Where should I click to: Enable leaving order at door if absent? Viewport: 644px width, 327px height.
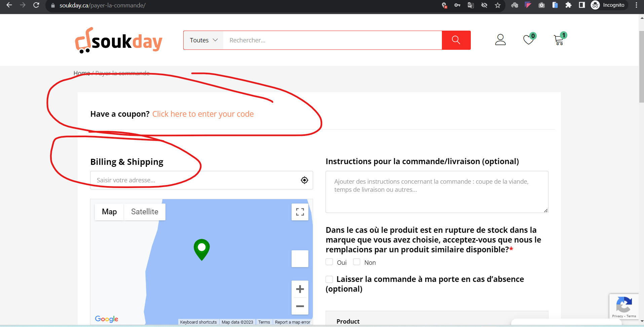tap(329, 279)
